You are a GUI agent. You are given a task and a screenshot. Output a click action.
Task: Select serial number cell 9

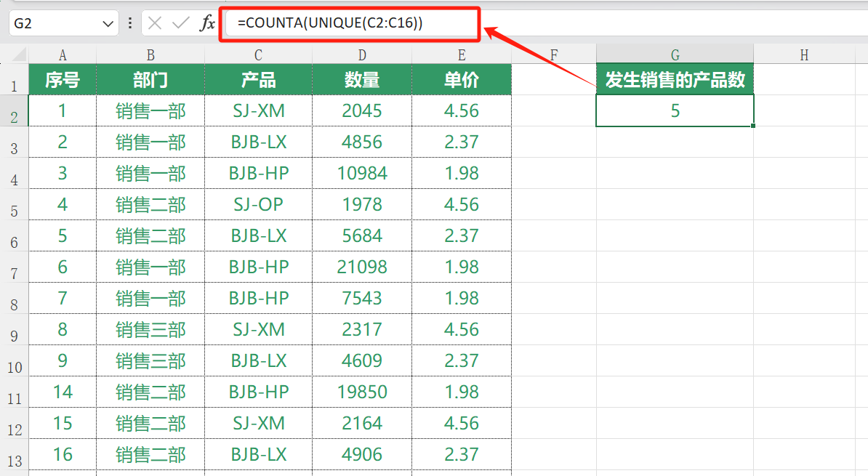click(x=63, y=361)
